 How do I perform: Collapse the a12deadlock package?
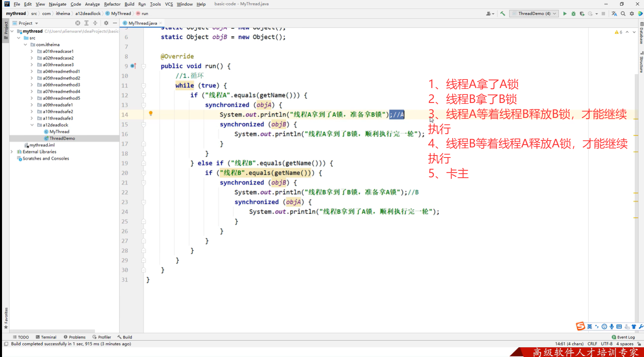click(x=32, y=125)
